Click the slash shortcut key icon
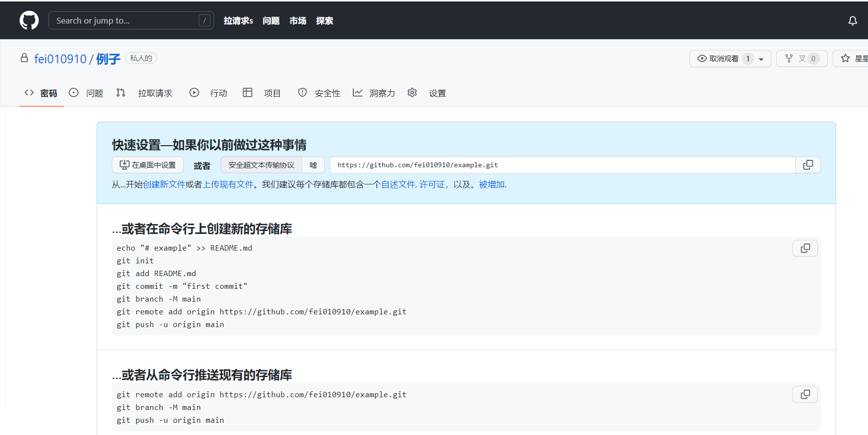 pos(205,21)
